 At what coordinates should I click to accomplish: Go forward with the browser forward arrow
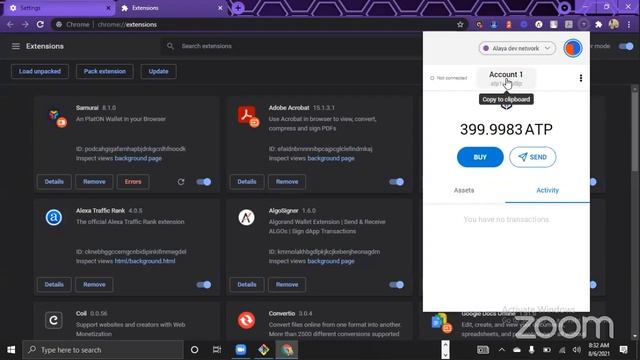point(25,24)
